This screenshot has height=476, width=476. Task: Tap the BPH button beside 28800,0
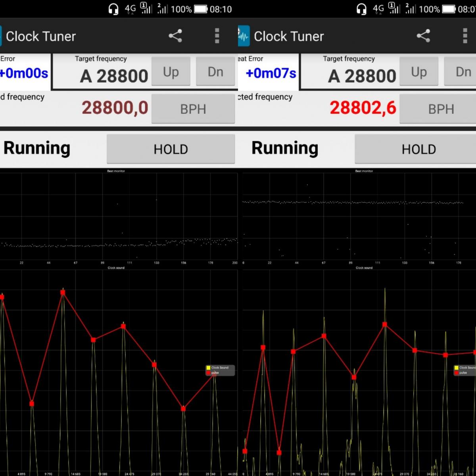193,109
